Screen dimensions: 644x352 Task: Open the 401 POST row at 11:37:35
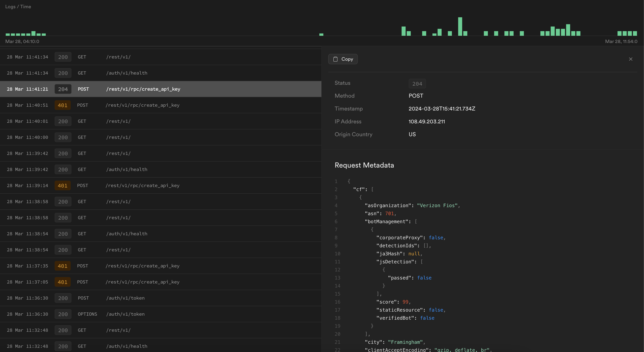[161, 266]
